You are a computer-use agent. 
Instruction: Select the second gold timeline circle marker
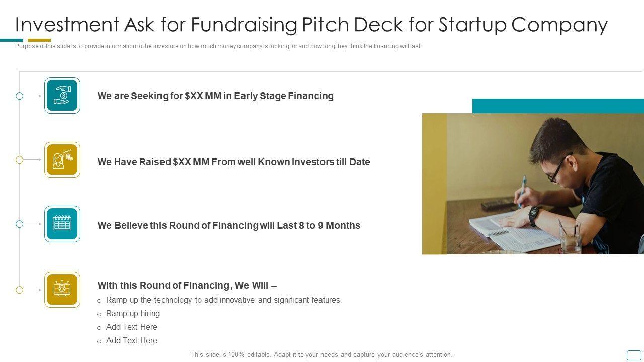[20, 160]
